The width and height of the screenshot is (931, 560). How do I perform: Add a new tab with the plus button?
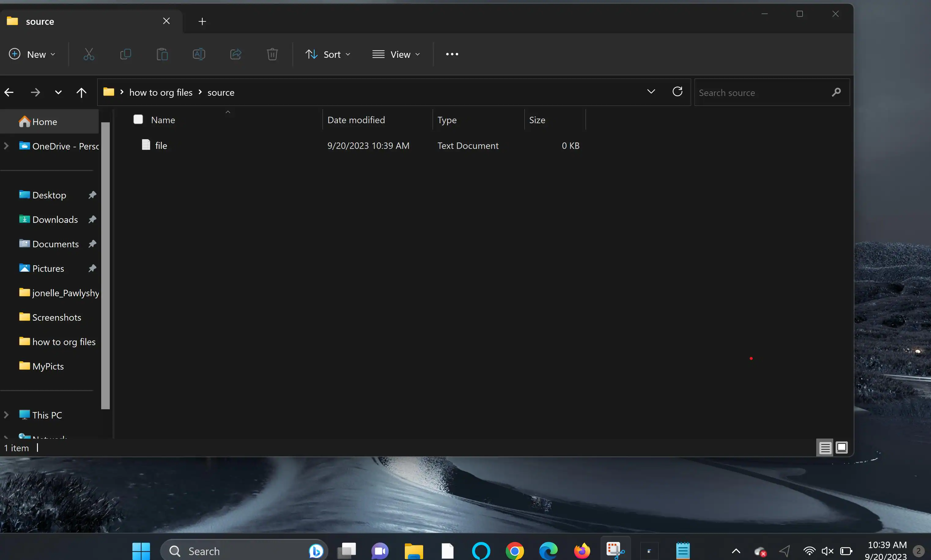pos(202,21)
